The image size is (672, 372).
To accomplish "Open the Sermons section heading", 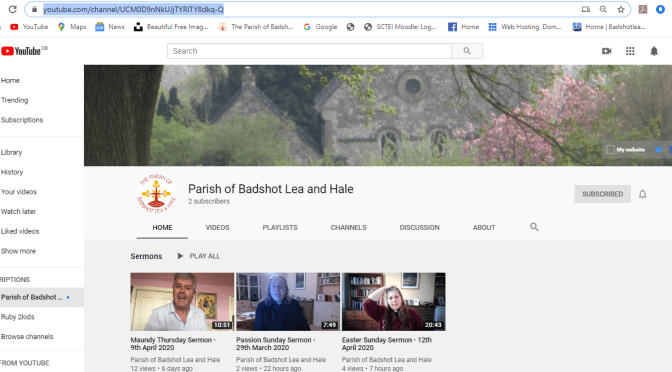I will pos(146,256).
